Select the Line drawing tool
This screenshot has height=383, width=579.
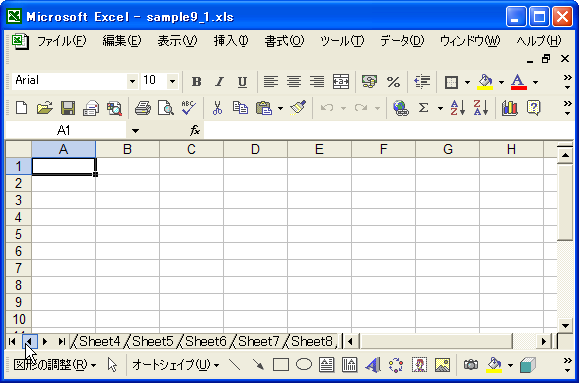[235, 365]
